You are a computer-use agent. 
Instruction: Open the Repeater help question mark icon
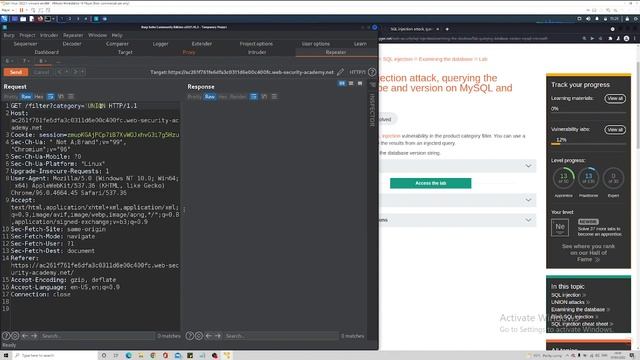[x=372, y=72]
